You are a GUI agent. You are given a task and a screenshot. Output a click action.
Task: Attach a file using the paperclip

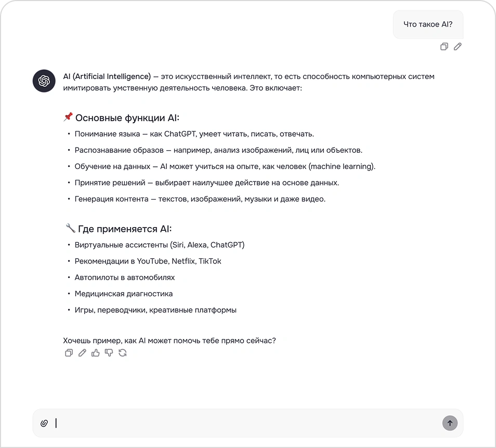tap(44, 423)
